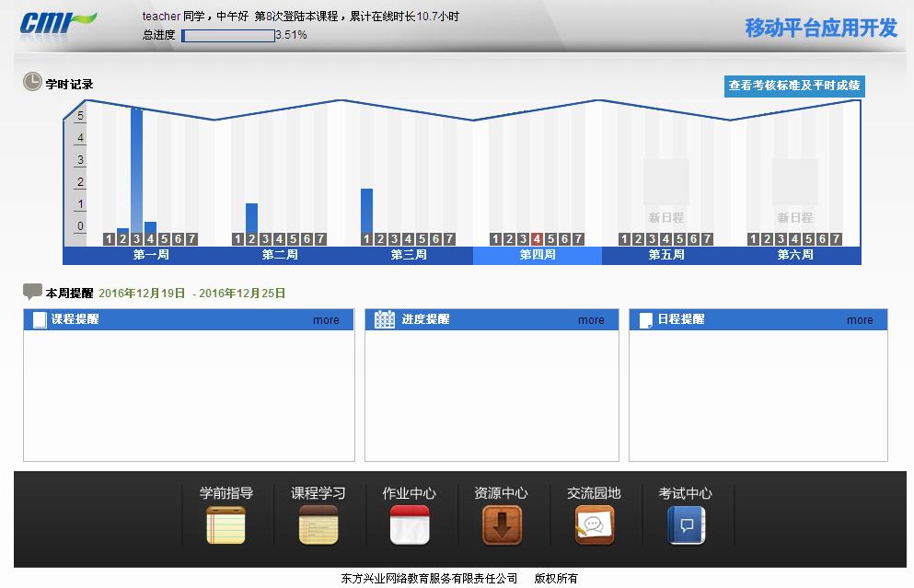914x588 pixels.
Task: Select day 6 marker in 第三周
Action: point(435,239)
